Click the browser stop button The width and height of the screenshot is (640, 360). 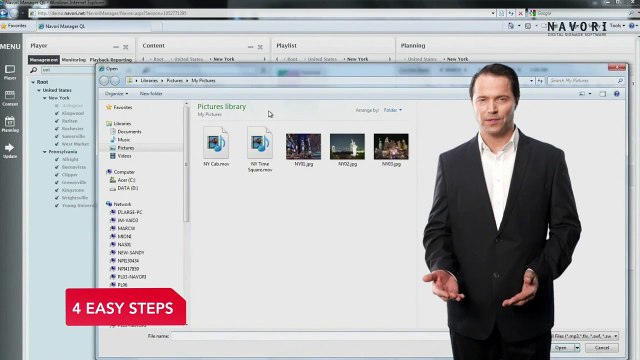[x=520, y=13]
